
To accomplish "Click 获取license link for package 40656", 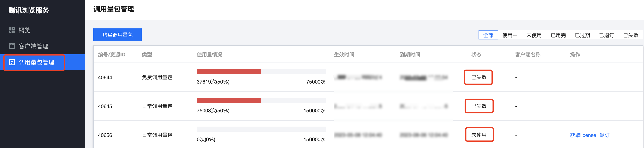I will coord(583,135).
